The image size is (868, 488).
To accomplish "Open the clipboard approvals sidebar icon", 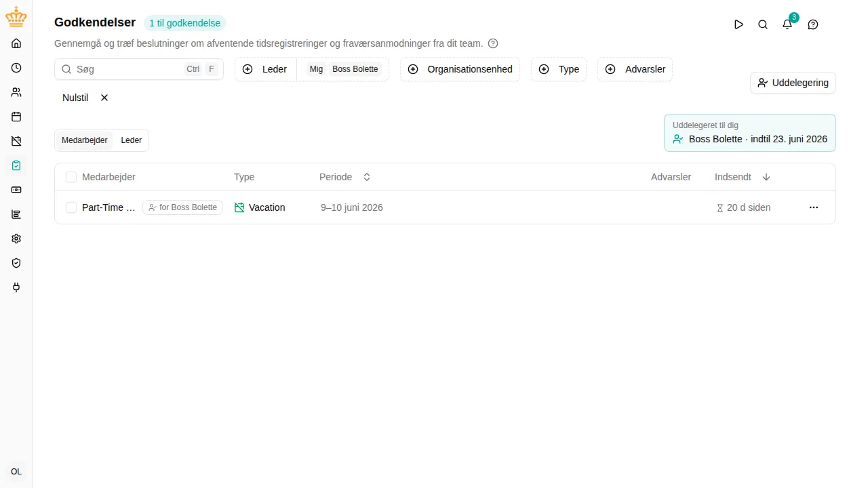I will pos(16,165).
